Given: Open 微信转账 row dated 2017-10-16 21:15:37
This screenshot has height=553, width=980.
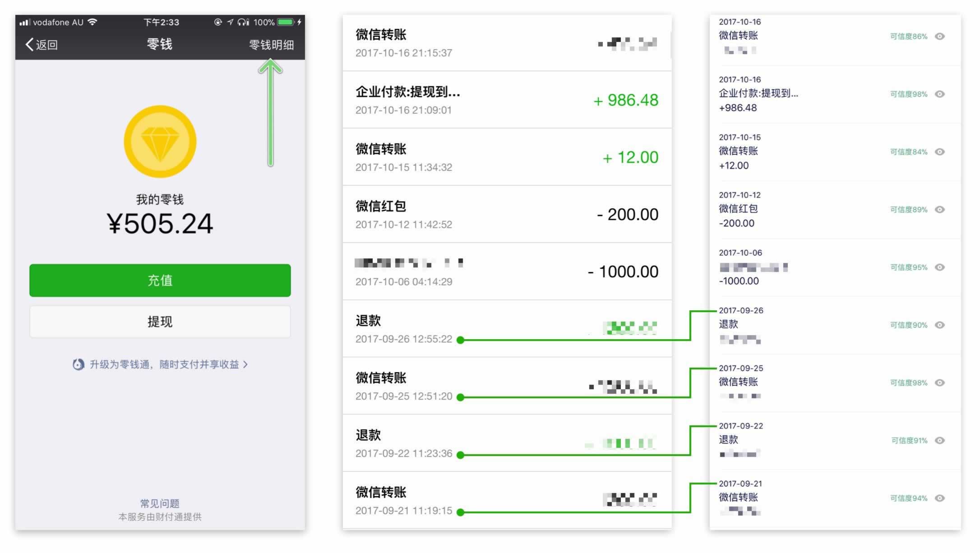Looking at the screenshot, I should (507, 43).
